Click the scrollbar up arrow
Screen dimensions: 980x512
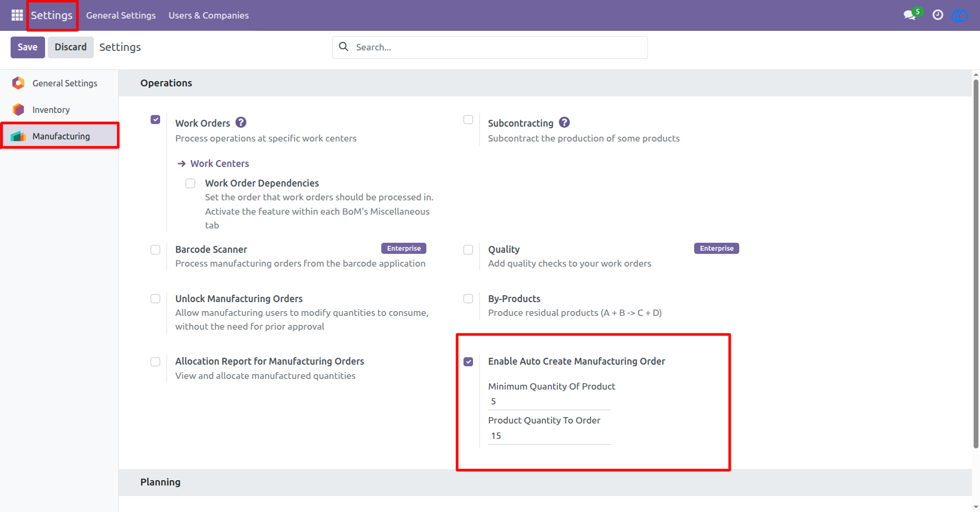click(x=976, y=75)
